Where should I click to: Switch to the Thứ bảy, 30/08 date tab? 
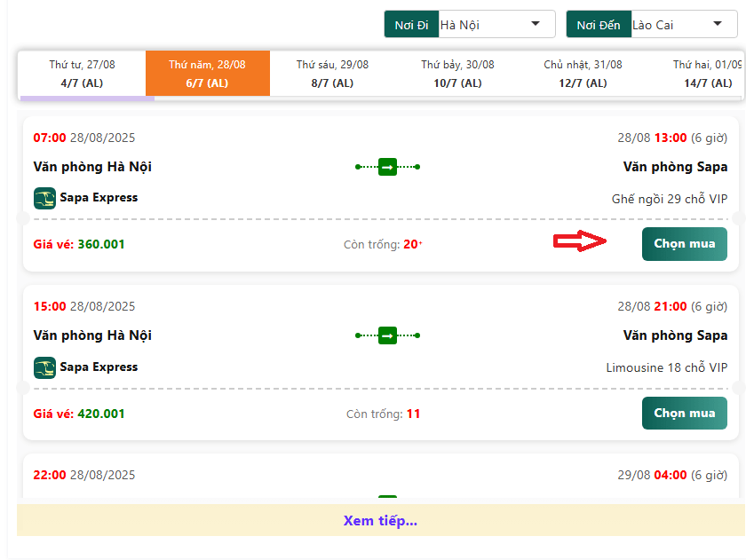pyautogui.click(x=457, y=74)
